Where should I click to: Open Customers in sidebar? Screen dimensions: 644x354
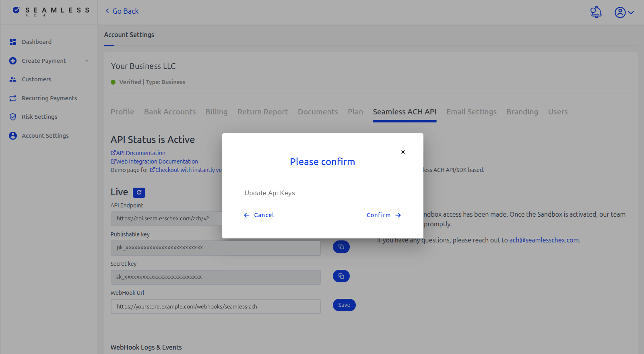[37, 79]
